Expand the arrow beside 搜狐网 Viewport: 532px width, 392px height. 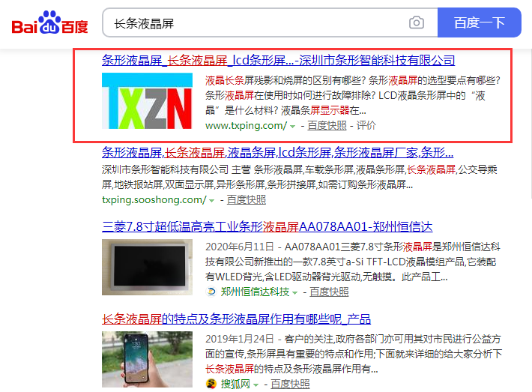point(256,385)
